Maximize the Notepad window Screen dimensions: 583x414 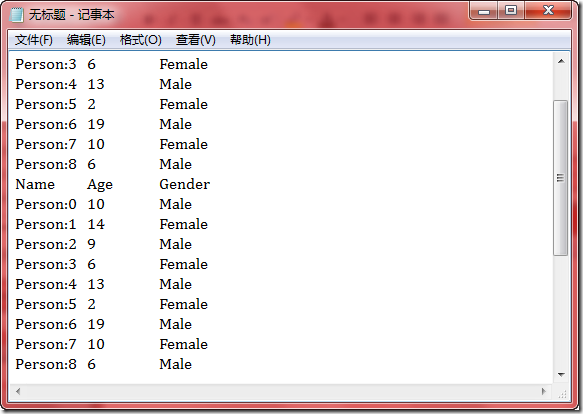[x=511, y=11]
